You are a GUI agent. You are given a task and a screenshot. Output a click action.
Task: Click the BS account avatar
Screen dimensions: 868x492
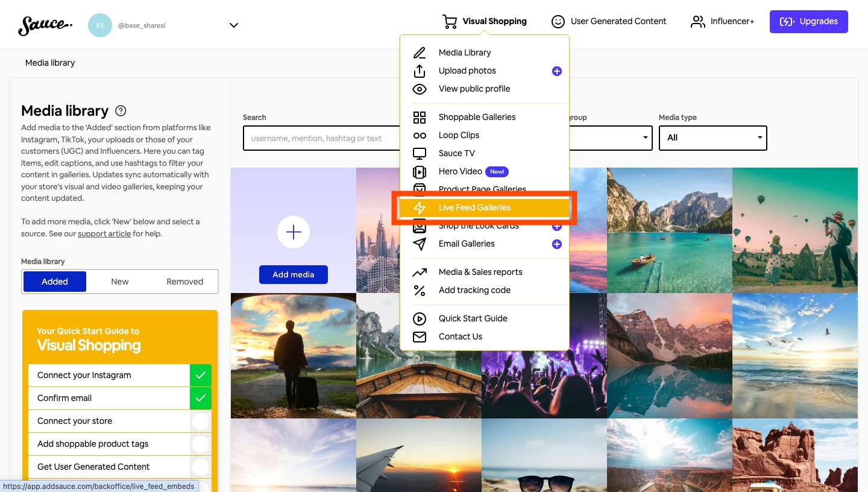pos(100,25)
